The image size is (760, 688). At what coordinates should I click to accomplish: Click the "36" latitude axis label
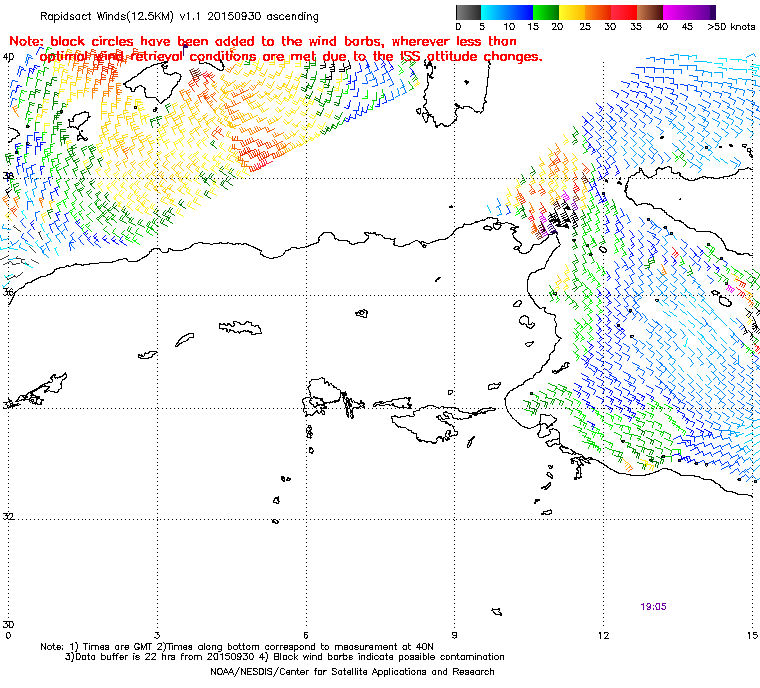pyautogui.click(x=8, y=292)
